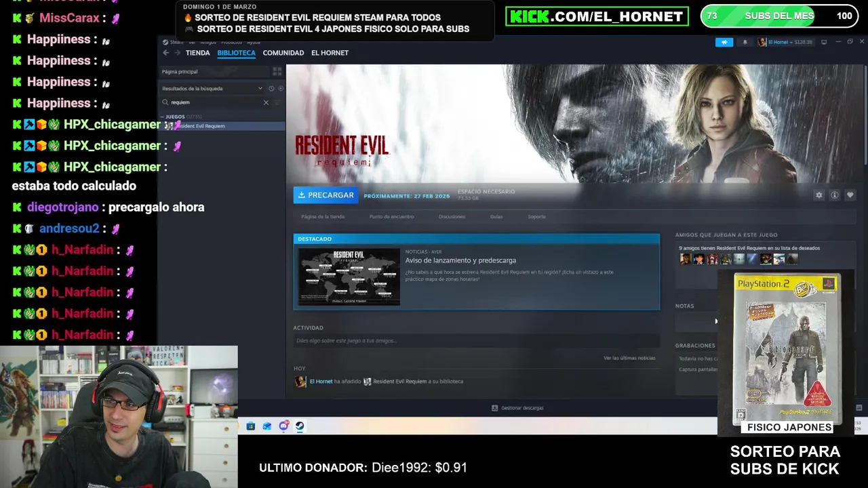Clear the requiem search text
The image size is (868, 488).
(266, 102)
